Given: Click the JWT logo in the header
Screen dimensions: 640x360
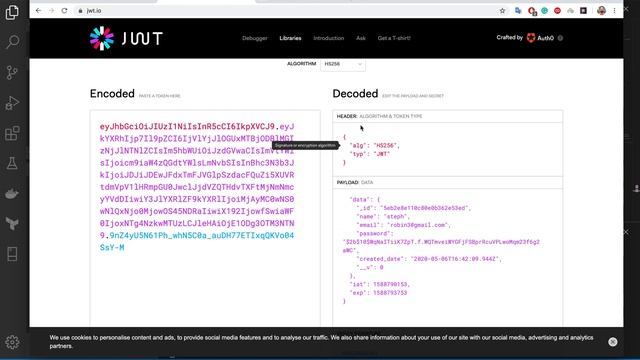Looking at the screenshot, I should point(126,38).
